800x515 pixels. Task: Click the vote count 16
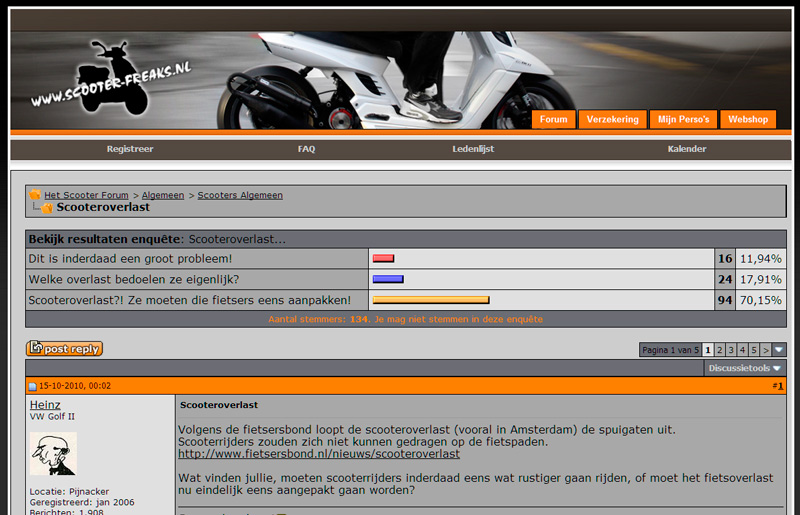pos(725,259)
